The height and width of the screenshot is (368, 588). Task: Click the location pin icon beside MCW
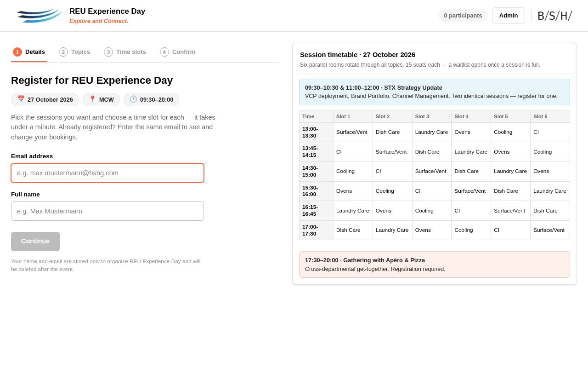tap(92, 99)
